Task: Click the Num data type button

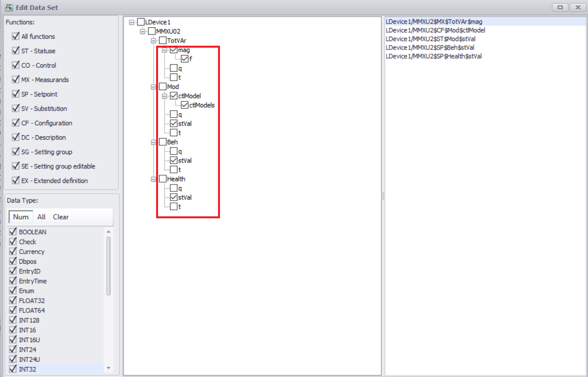Action: click(21, 217)
